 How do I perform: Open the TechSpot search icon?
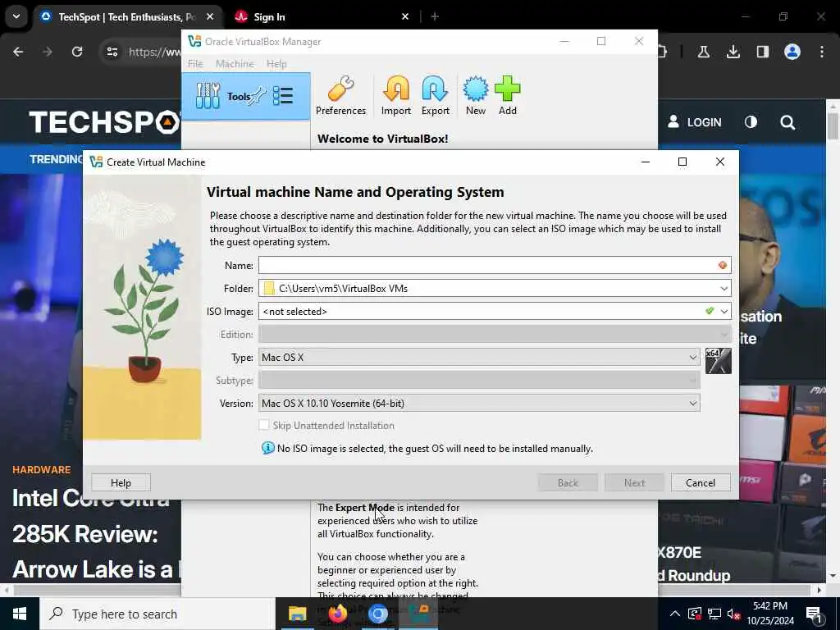[787, 122]
